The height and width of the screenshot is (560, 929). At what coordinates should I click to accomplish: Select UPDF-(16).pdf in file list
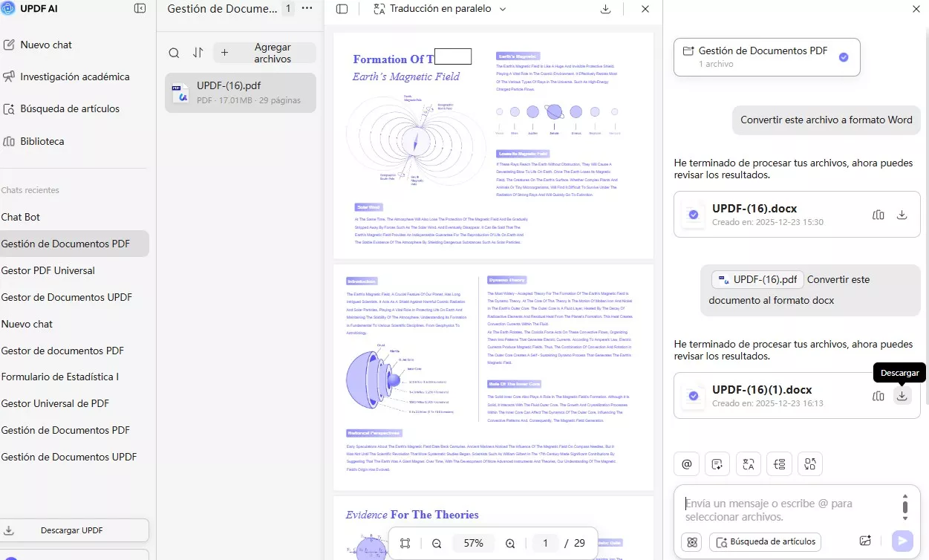click(x=241, y=93)
